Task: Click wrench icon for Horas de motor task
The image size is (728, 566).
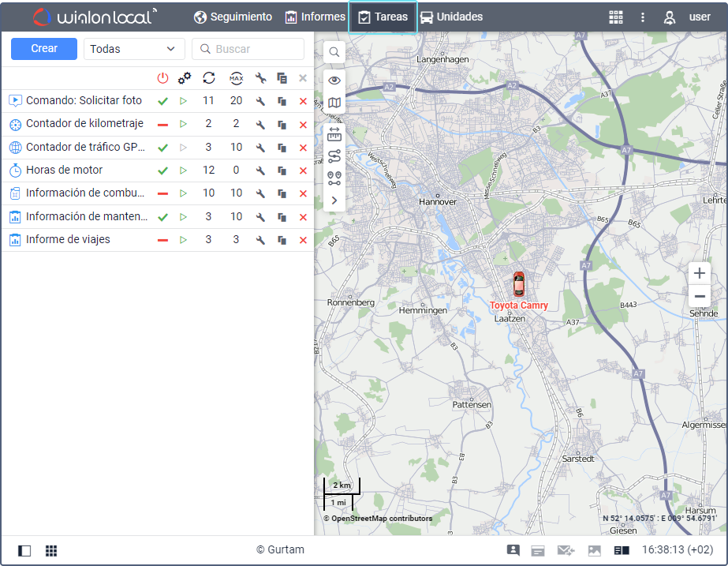Action: coord(260,171)
